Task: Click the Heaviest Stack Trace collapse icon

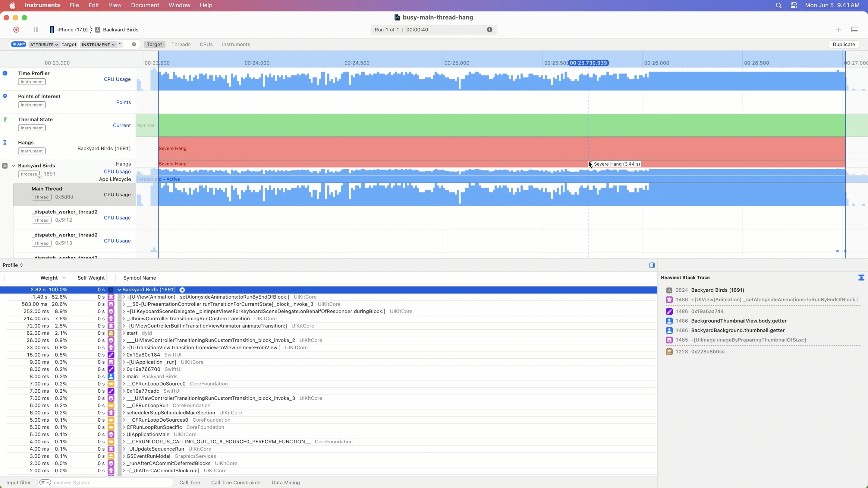Action: (861, 277)
